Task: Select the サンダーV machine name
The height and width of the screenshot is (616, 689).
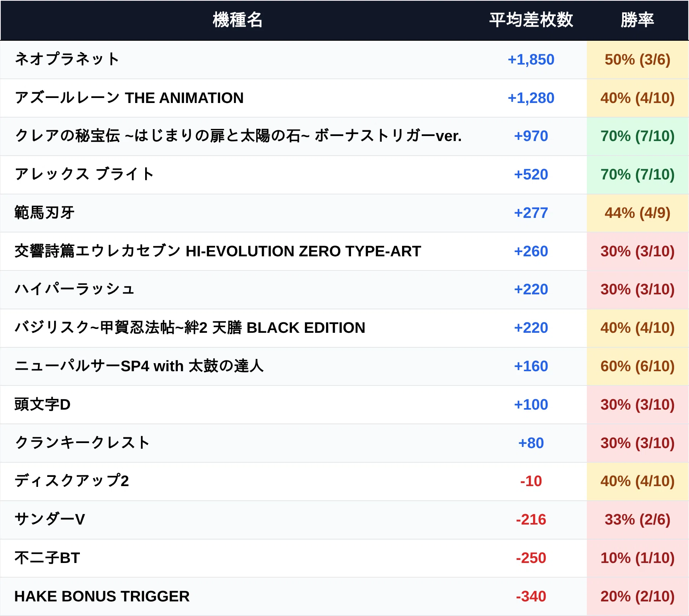Action: pos(50,520)
